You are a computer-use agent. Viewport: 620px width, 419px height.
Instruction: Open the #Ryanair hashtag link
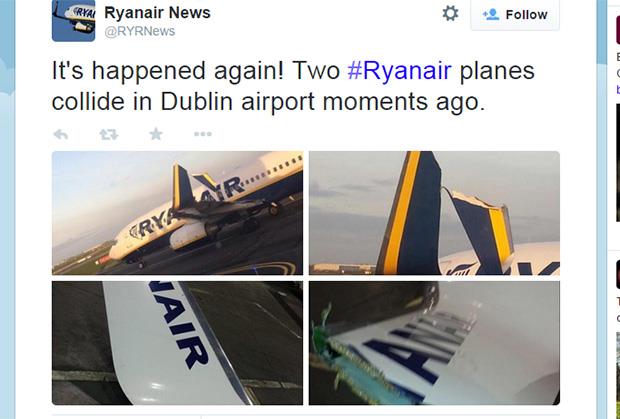point(399,71)
